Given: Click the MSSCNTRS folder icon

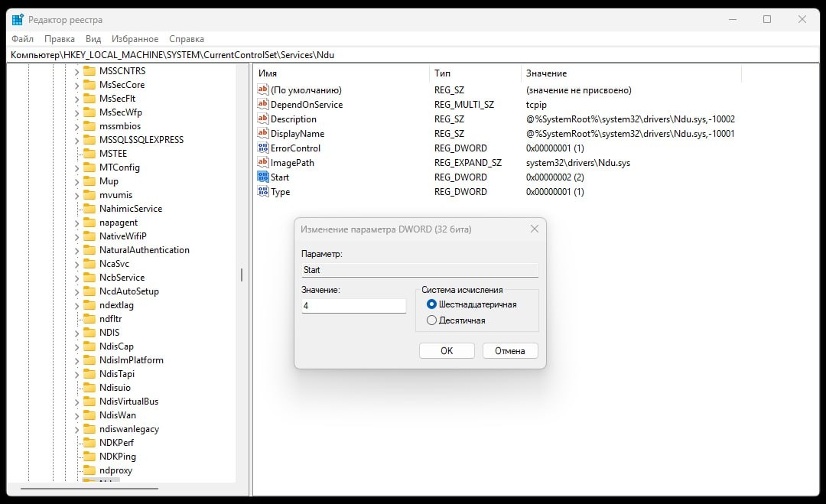Looking at the screenshot, I should click(x=89, y=70).
